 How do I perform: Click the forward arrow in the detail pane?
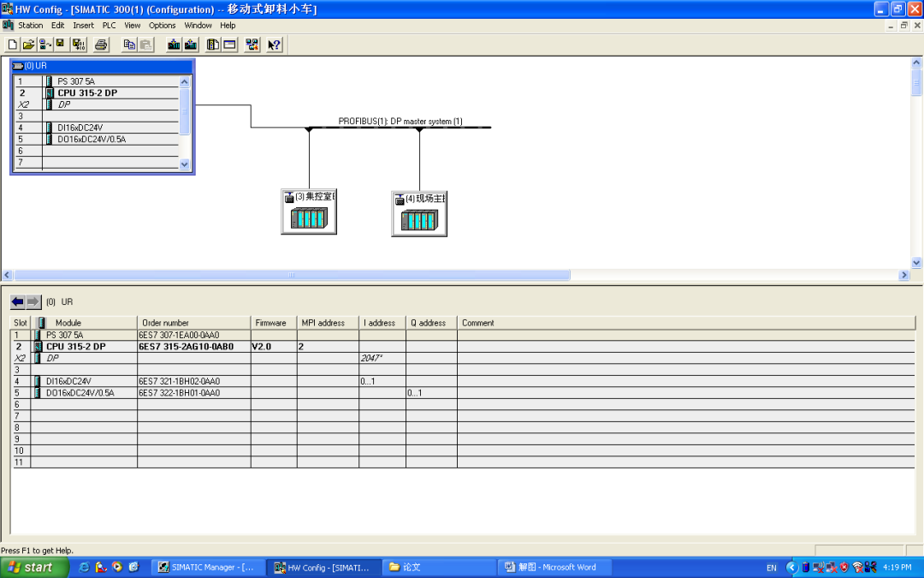pos(33,302)
